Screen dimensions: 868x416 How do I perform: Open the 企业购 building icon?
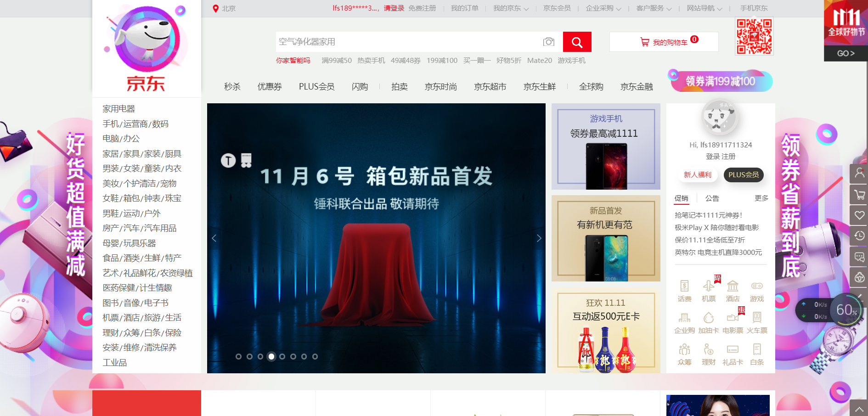pos(684,318)
